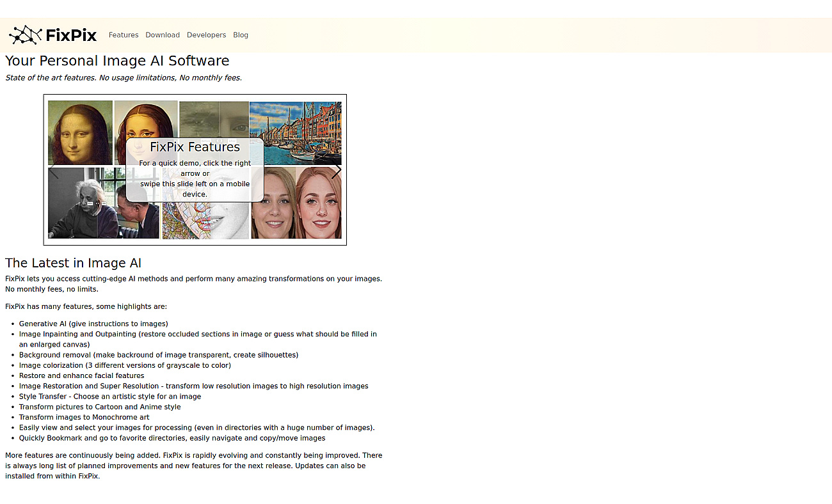Click the cartoon-style woman face image
This screenshot has height=504, width=832.
click(319, 203)
